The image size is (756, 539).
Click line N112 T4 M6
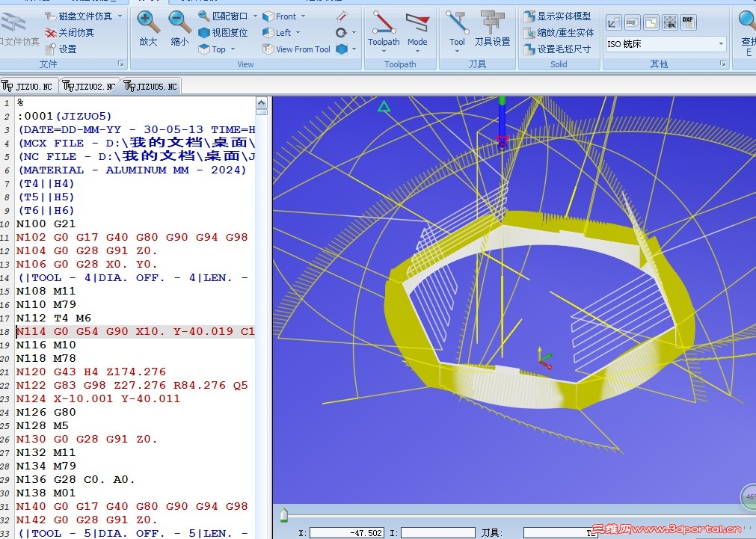tap(54, 318)
